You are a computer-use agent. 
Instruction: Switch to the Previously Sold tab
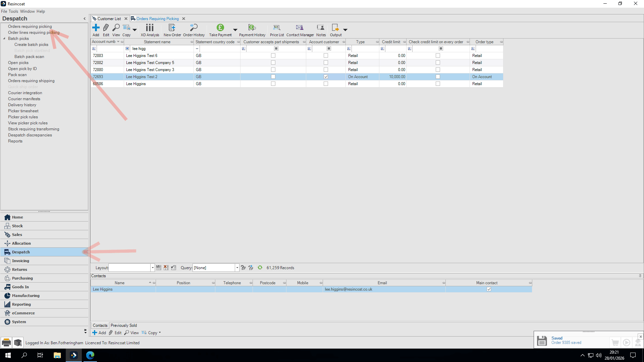(124, 325)
